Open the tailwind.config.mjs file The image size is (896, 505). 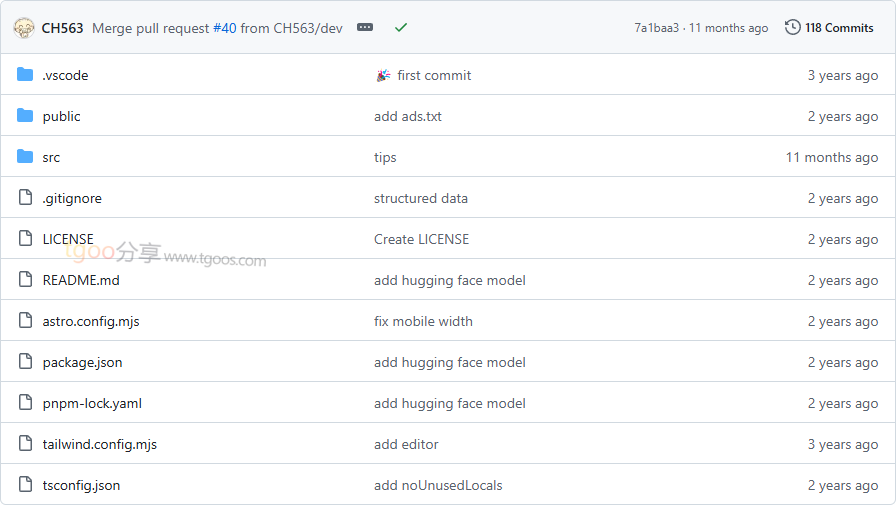[99, 444]
